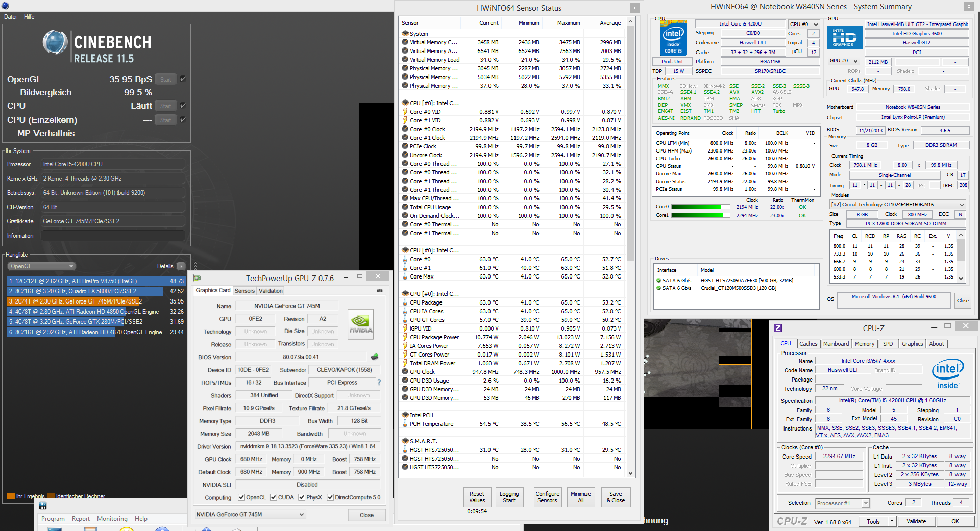Switch to the Mainboard tab in CPU-Z
This screenshot has height=531, width=980.
tap(836, 344)
